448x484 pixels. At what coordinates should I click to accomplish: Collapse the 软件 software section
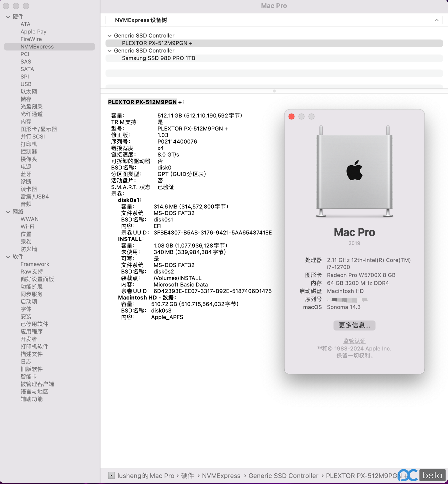point(8,257)
